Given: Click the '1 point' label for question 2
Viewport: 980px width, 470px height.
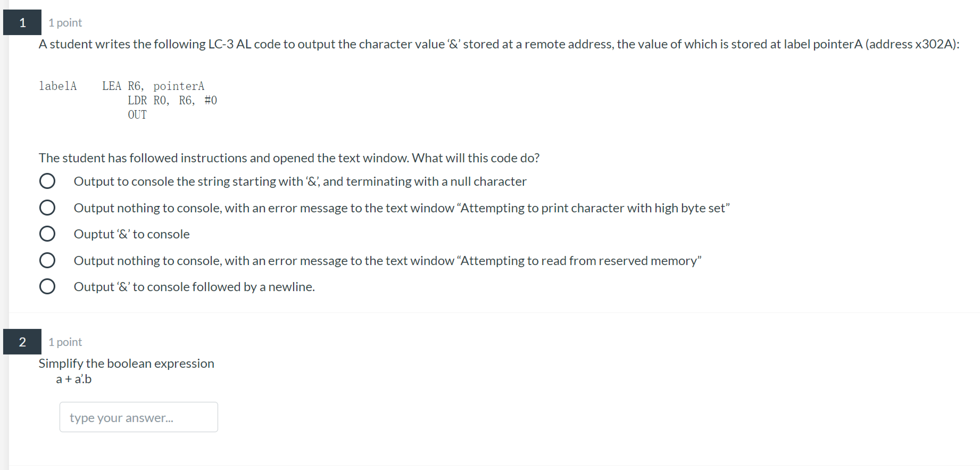Looking at the screenshot, I should click(x=64, y=342).
